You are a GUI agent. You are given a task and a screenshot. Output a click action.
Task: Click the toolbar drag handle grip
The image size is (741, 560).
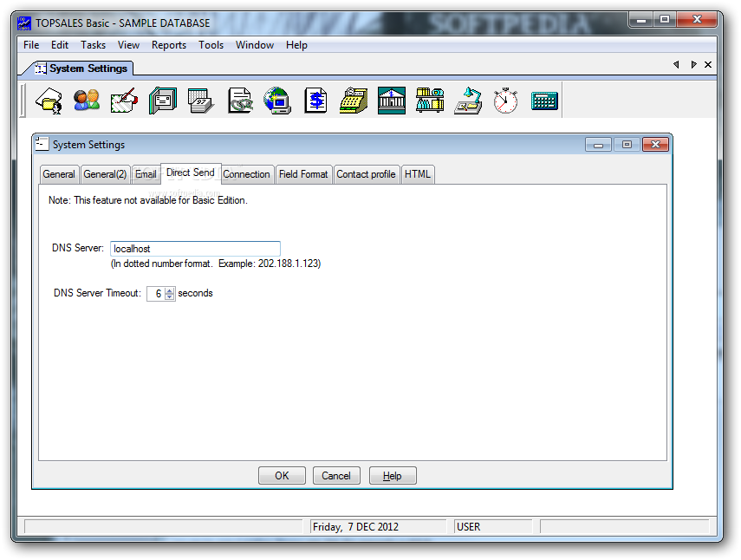click(x=23, y=101)
